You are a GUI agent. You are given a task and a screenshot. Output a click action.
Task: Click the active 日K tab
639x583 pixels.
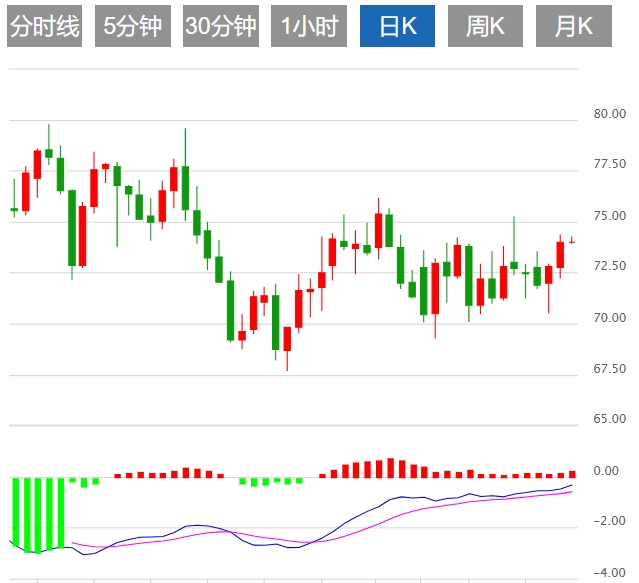pos(397,27)
